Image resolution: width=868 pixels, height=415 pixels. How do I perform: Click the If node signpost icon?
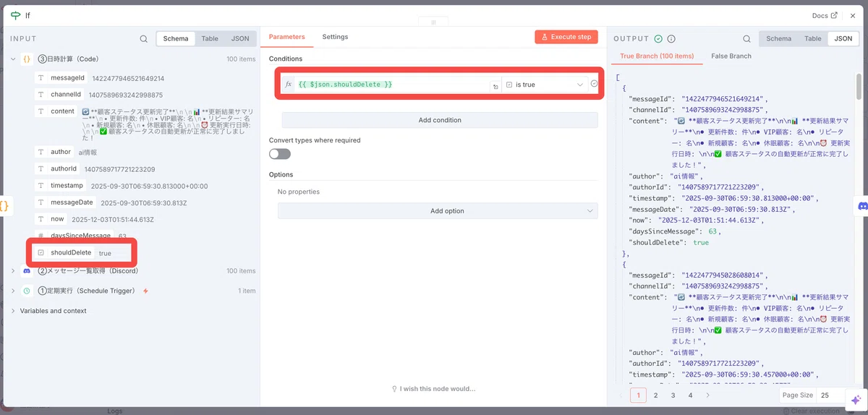click(16, 15)
